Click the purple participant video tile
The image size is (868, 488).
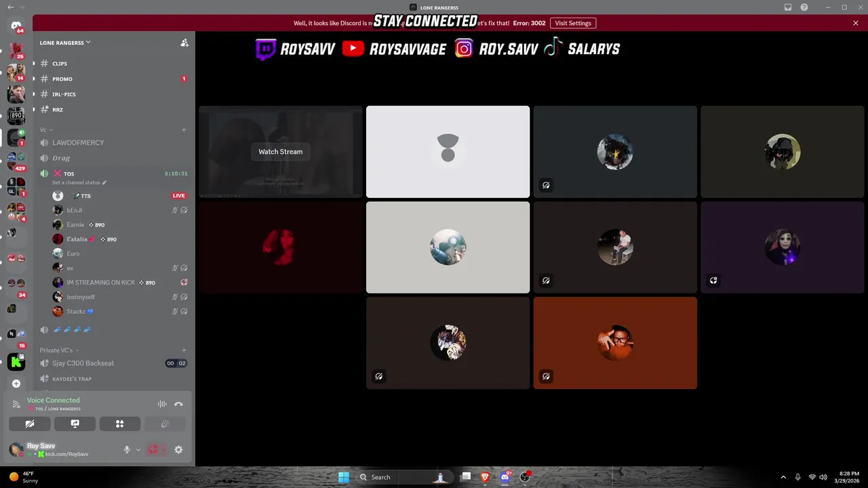click(783, 247)
